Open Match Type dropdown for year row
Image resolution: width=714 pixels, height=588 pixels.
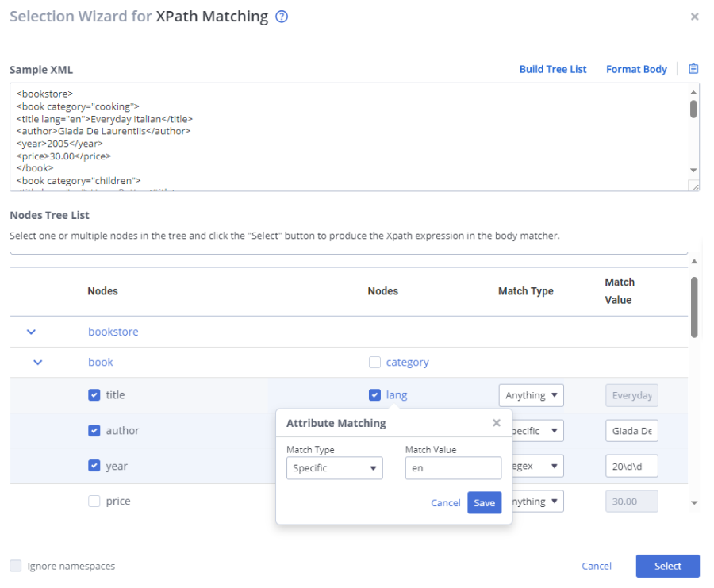pos(539,466)
